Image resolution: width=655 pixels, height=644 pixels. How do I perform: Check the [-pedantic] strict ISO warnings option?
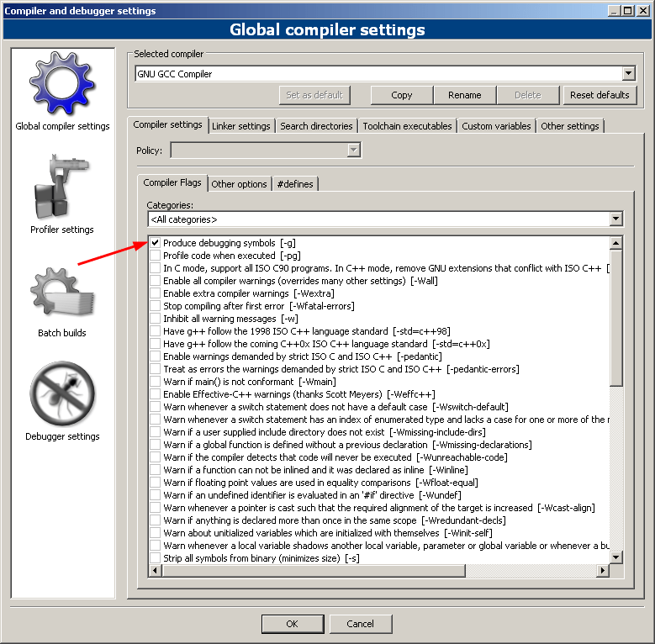pos(156,356)
